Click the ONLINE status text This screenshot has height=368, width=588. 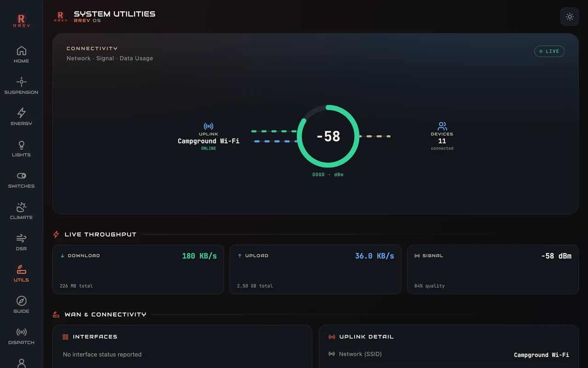209,149
